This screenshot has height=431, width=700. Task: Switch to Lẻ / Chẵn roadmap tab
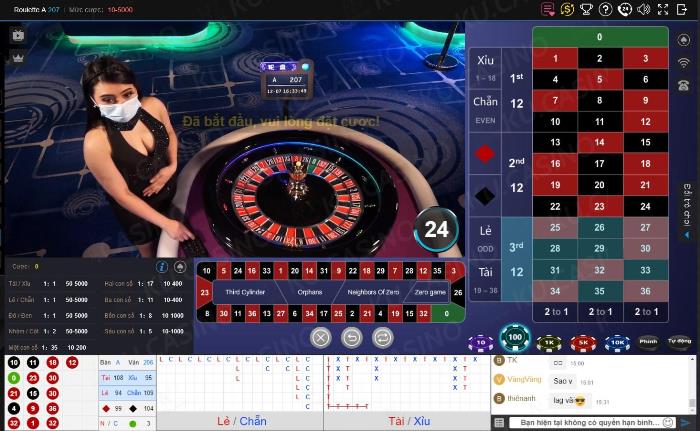point(242,421)
